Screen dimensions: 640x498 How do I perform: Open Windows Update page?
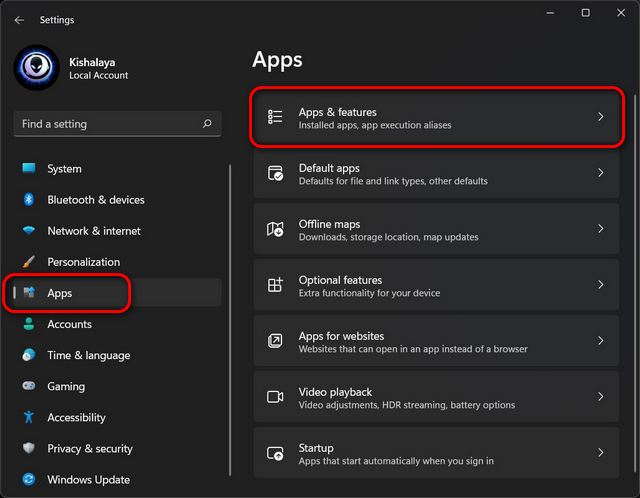[89, 480]
